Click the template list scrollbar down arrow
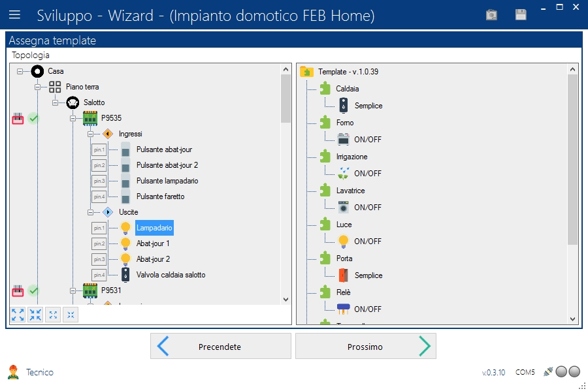Image resolution: width=588 pixels, height=391 pixels. pyautogui.click(x=572, y=319)
